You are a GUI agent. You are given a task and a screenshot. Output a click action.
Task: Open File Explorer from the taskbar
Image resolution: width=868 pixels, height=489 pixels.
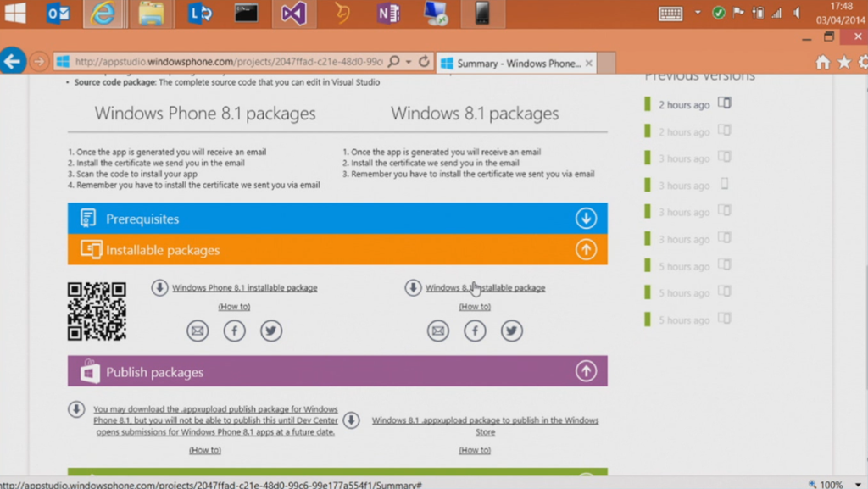click(x=151, y=14)
